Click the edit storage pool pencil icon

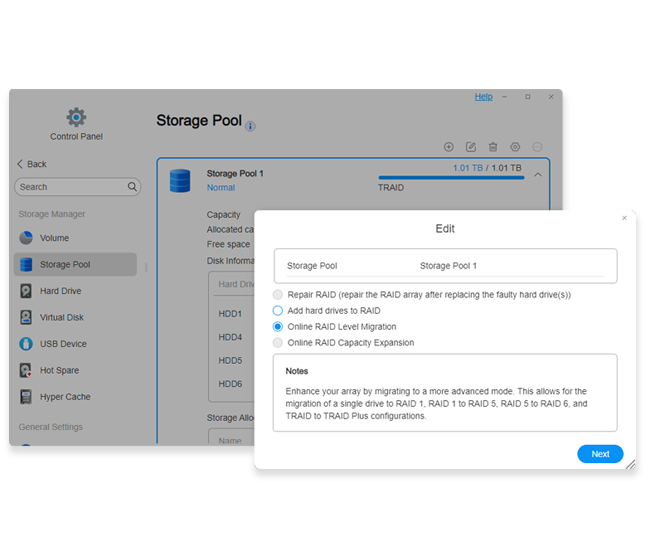point(471,147)
